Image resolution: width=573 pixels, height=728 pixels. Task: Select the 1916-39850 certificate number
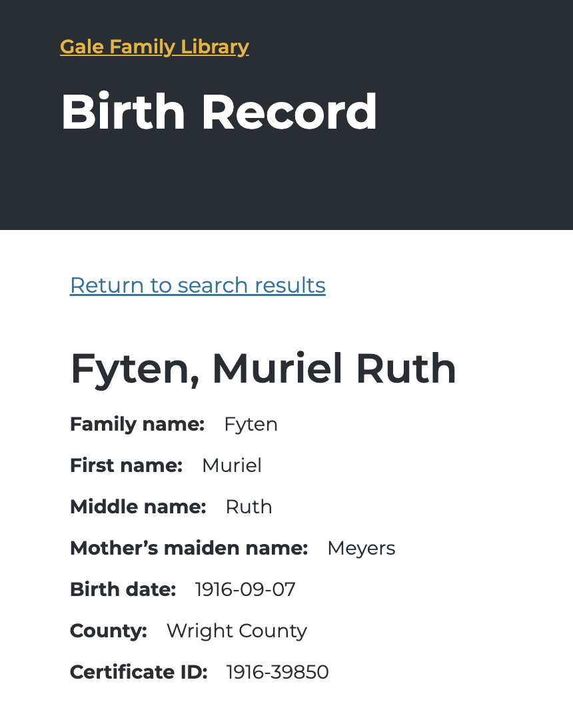click(277, 672)
